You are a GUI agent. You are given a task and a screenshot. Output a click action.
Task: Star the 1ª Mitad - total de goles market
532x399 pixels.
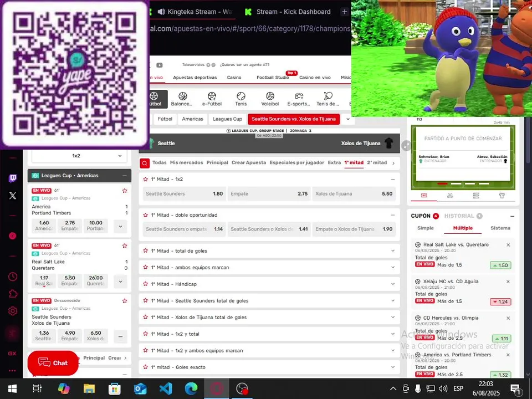click(146, 250)
